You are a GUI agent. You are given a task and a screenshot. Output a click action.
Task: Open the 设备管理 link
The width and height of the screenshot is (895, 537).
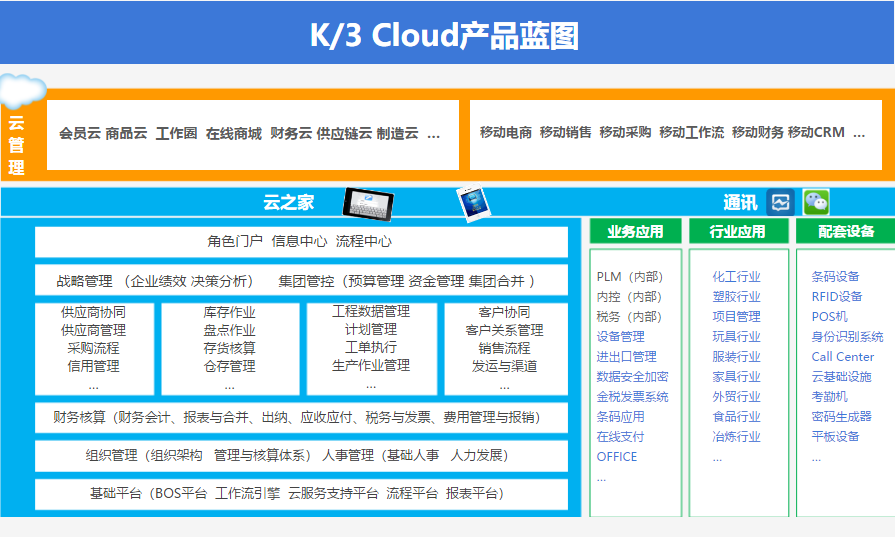(x=620, y=337)
